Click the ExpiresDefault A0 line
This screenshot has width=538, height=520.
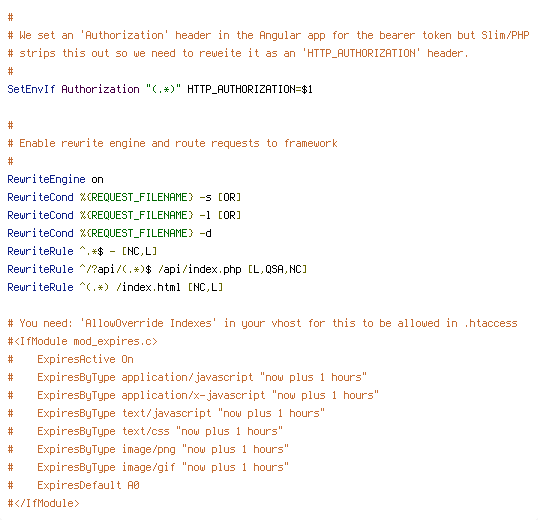pos(88,485)
